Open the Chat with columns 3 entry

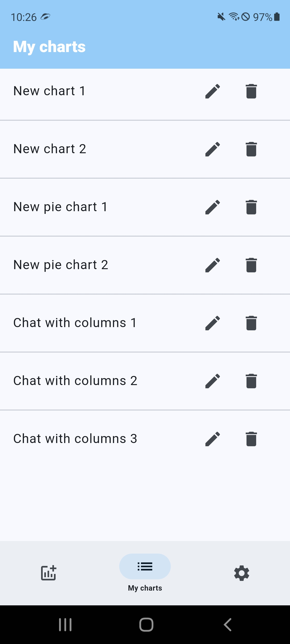(145, 439)
